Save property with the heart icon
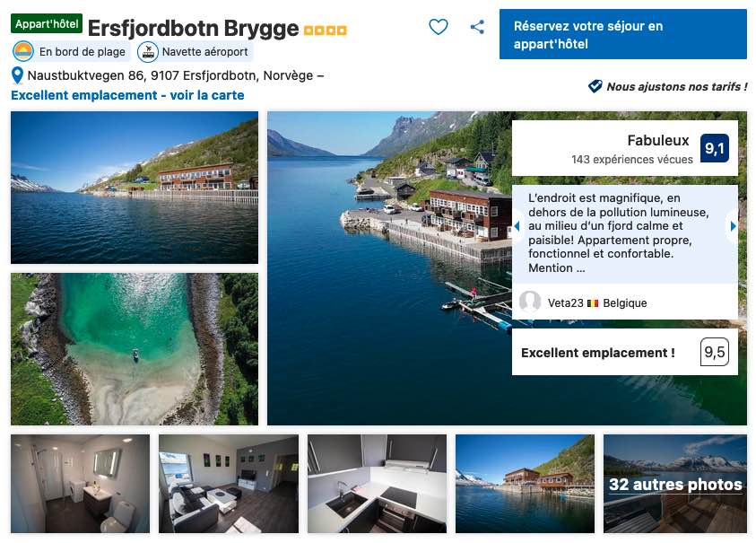The height and width of the screenshot is (543, 756). 438,27
